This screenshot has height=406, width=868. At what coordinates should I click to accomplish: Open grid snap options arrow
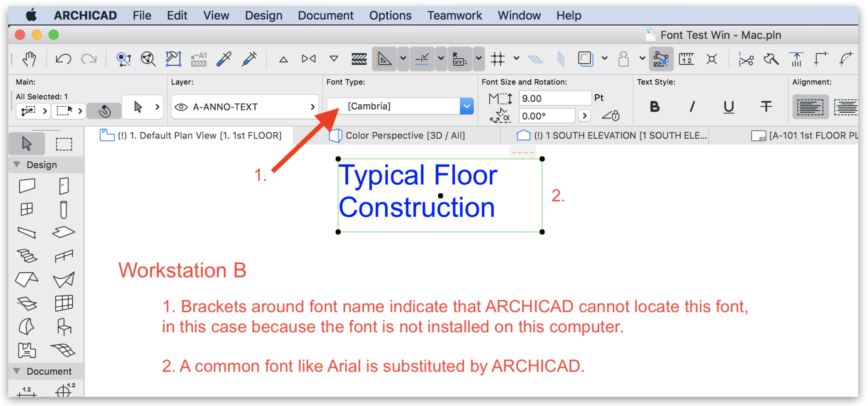point(516,59)
